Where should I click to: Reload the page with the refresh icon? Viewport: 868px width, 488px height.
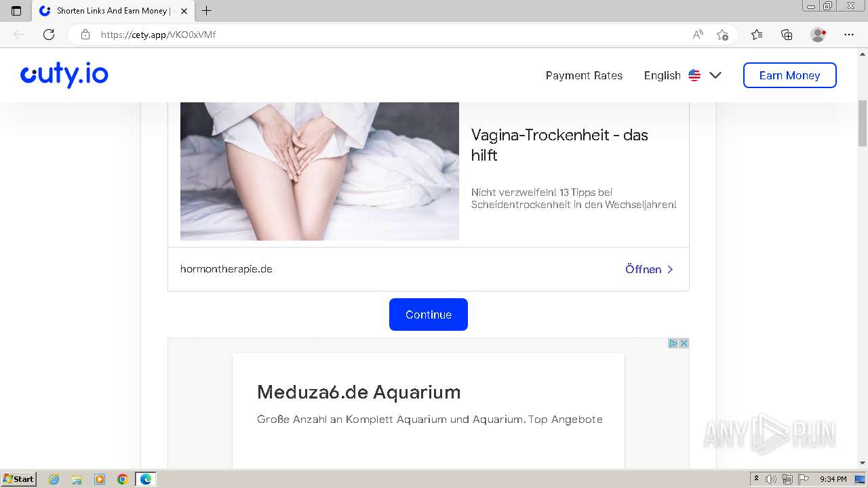(49, 35)
